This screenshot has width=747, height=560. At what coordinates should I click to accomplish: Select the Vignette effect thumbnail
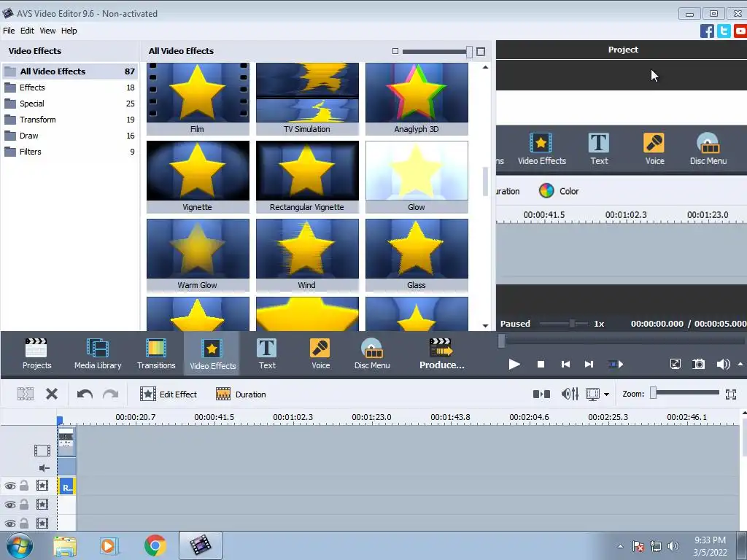(x=198, y=176)
